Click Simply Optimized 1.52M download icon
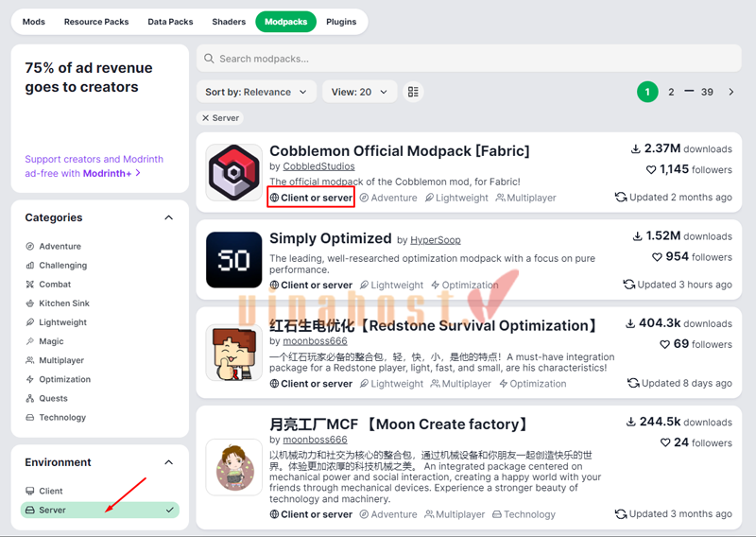Image resolution: width=756 pixels, height=537 pixels. click(x=637, y=236)
